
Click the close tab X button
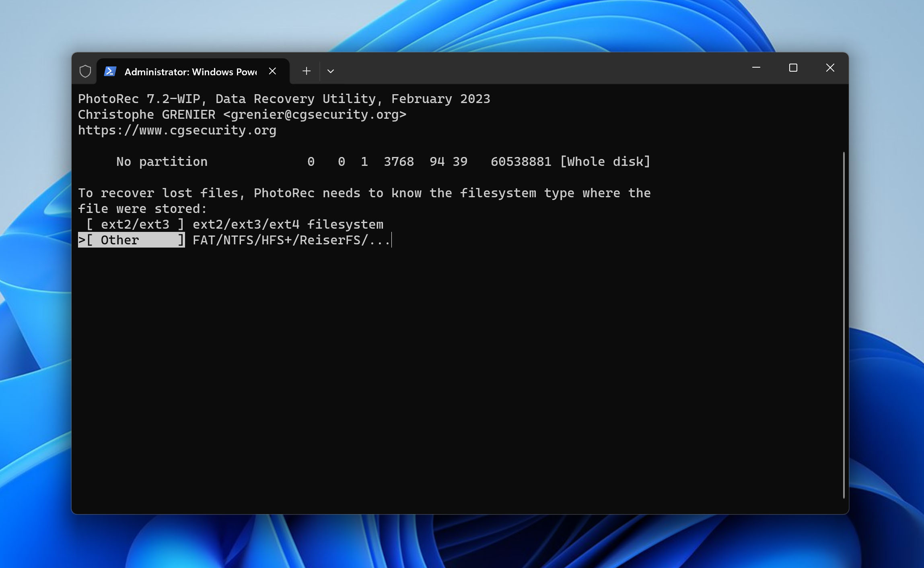(x=273, y=71)
